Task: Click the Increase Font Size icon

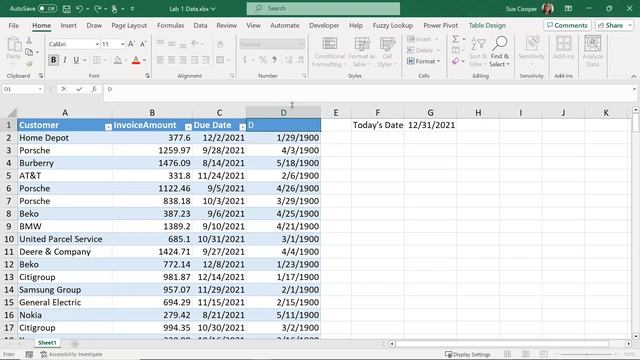Action: tap(131, 44)
